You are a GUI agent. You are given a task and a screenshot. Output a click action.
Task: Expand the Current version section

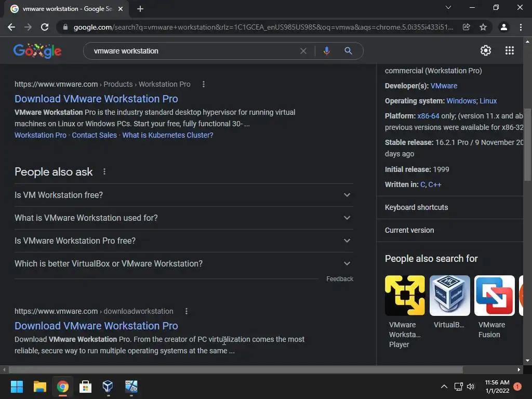(450, 230)
